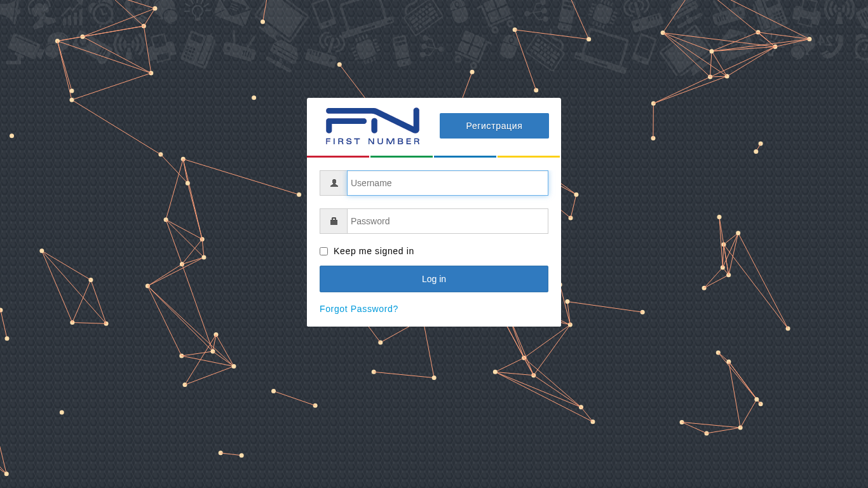868x488 pixels.
Task: Focus the Username input field
Action: [x=447, y=183]
